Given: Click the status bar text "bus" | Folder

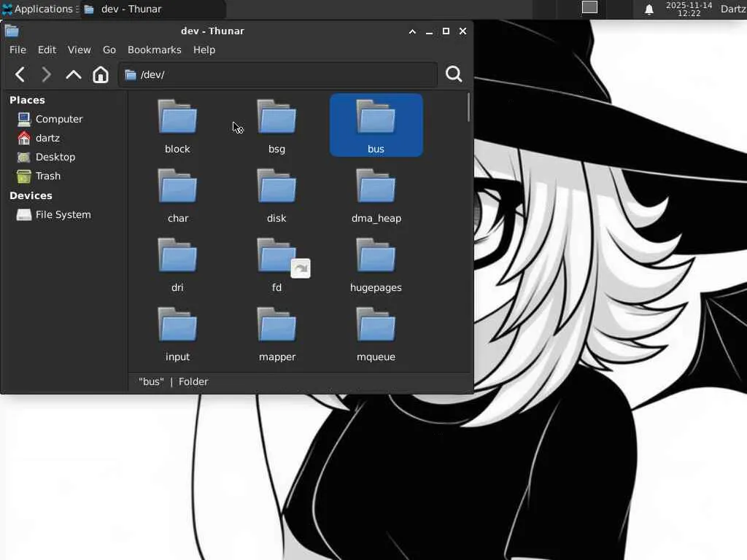Looking at the screenshot, I should coord(174,381).
